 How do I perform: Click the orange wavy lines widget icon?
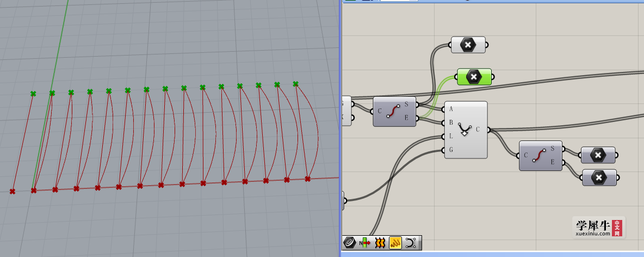coord(380,243)
